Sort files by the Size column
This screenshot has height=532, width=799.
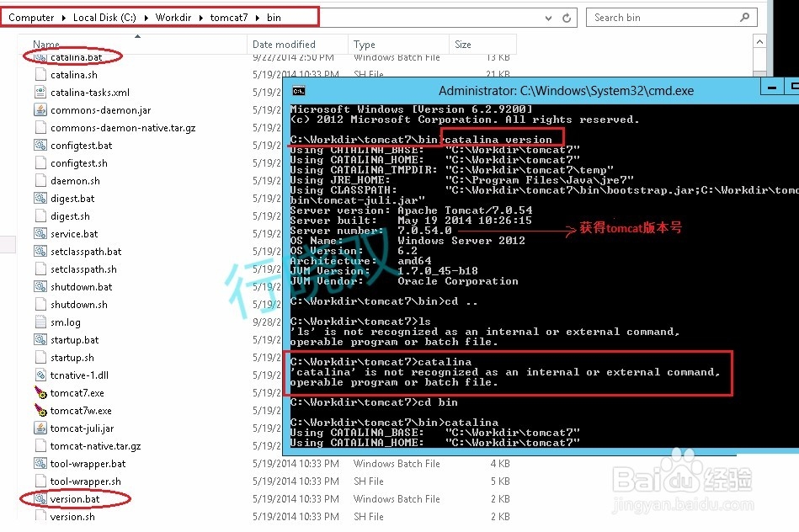pos(482,45)
